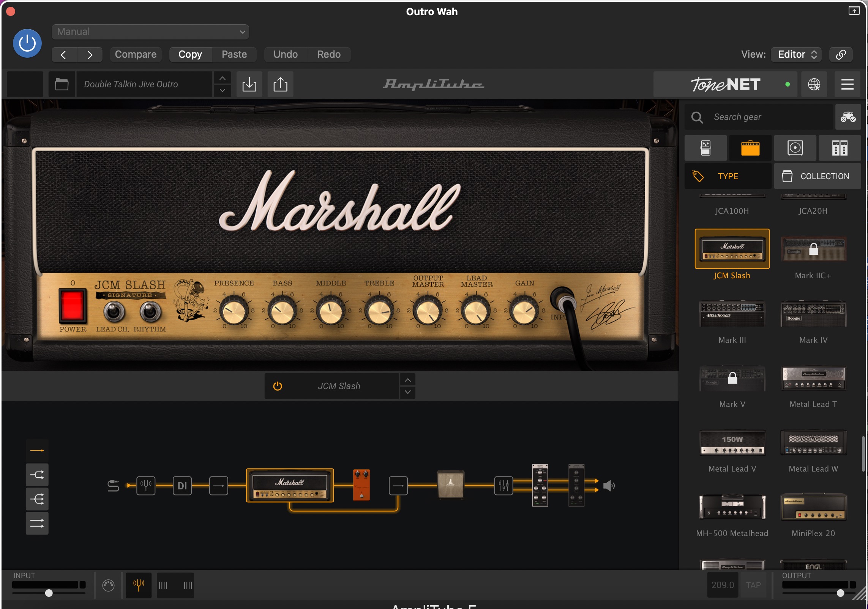Toggle the plugin power bypass button
The height and width of the screenshot is (609, 868).
tap(27, 43)
